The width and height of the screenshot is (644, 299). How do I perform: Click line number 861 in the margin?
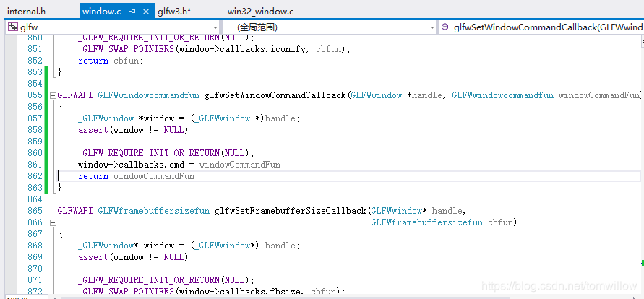pos(35,165)
